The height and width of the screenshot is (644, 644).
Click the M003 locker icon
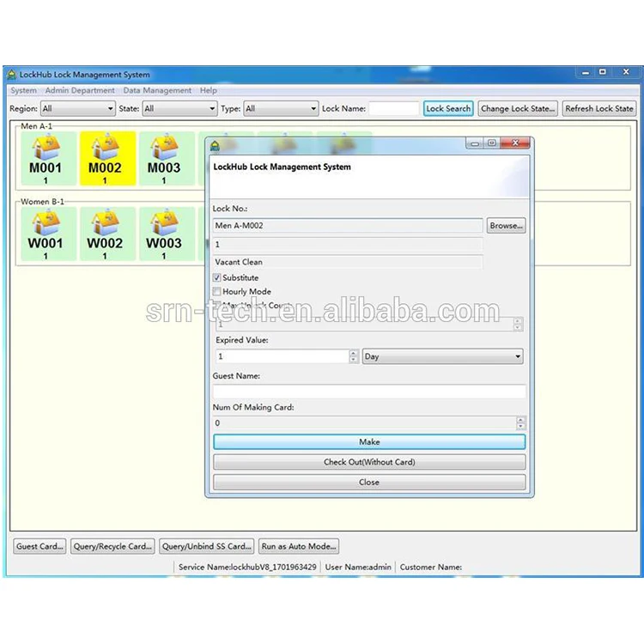pos(163,158)
